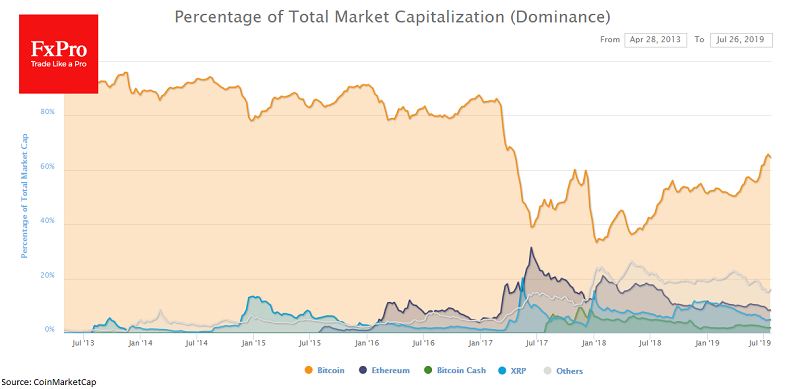Open the To date field Jul 26, 2019

(741, 40)
